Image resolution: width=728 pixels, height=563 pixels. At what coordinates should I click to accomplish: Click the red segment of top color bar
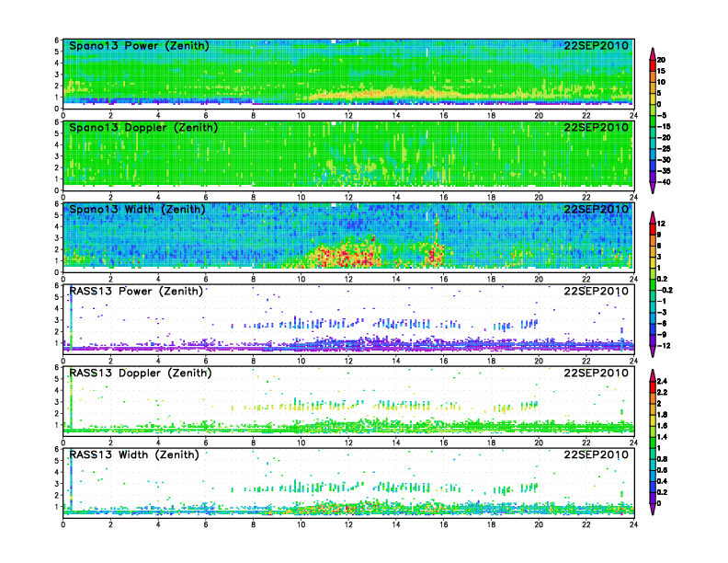pyautogui.click(x=653, y=65)
